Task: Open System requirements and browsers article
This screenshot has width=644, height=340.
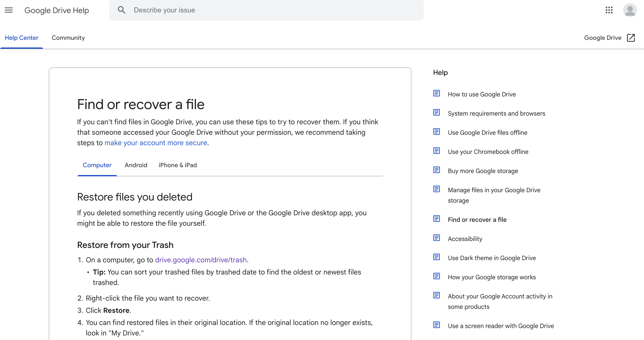Action: tap(496, 113)
